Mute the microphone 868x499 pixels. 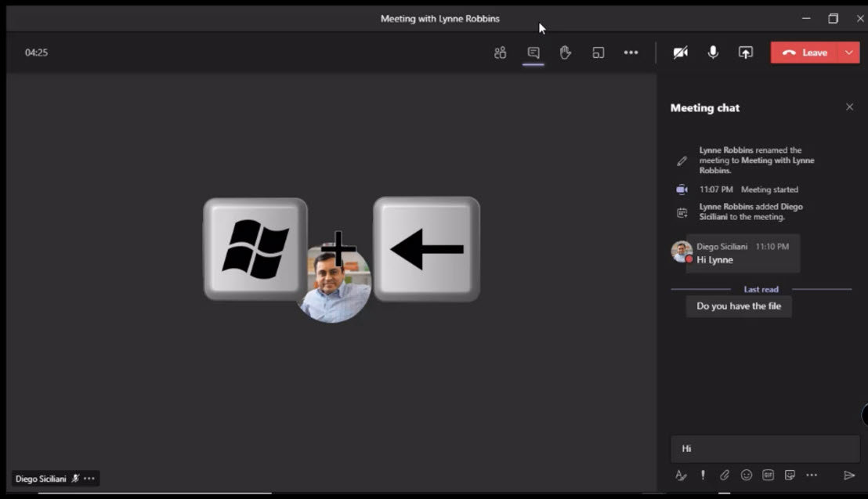point(713,52)
